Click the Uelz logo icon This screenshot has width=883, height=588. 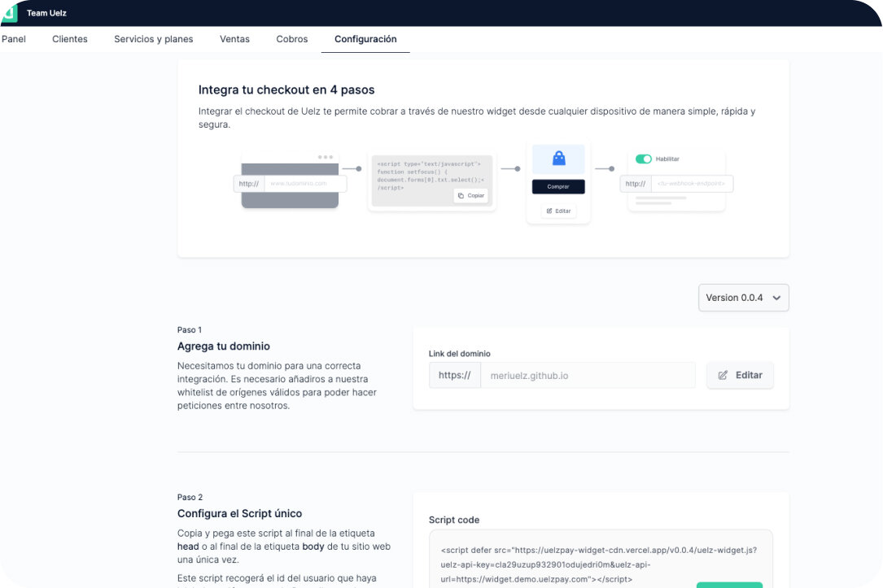coord(9,12)
